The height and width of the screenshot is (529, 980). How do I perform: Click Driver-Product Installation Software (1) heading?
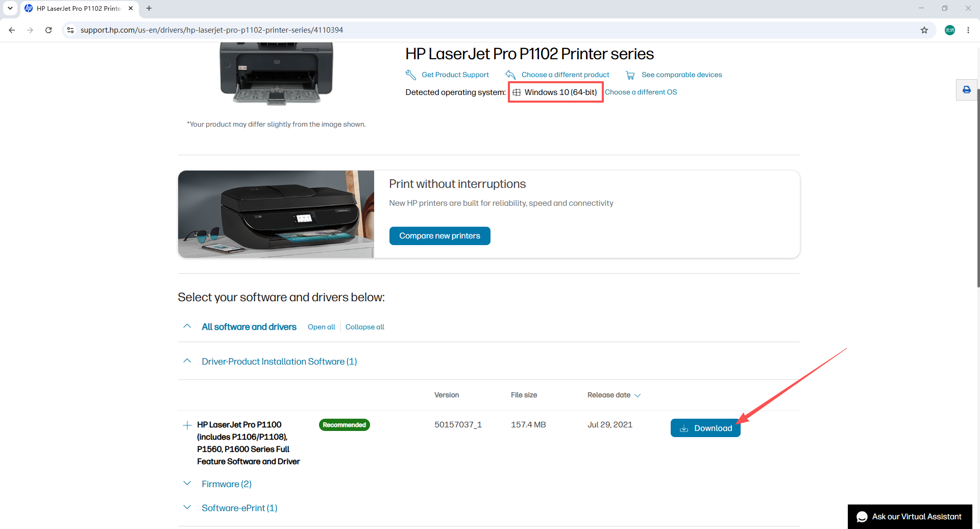click(x=279, y=362)
